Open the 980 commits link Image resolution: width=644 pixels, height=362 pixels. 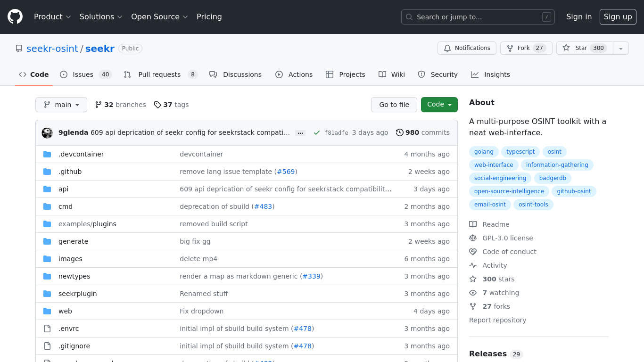(x=423, y=132)
